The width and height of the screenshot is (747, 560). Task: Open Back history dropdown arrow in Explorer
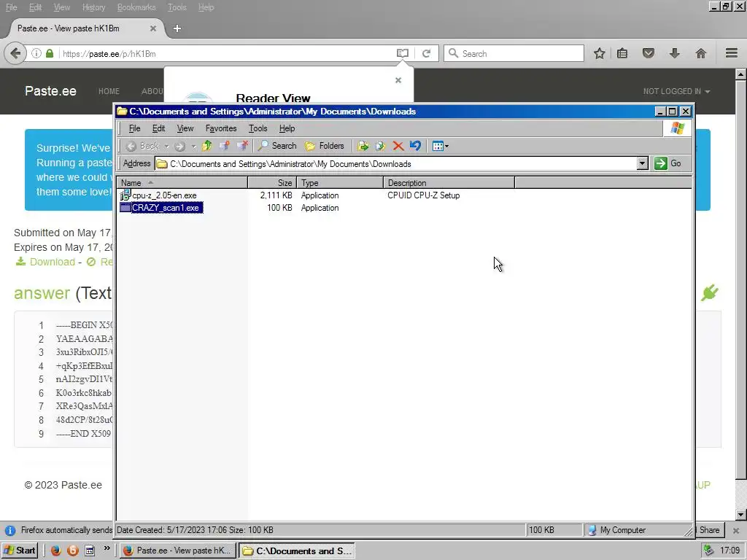(x=167, y=146)
